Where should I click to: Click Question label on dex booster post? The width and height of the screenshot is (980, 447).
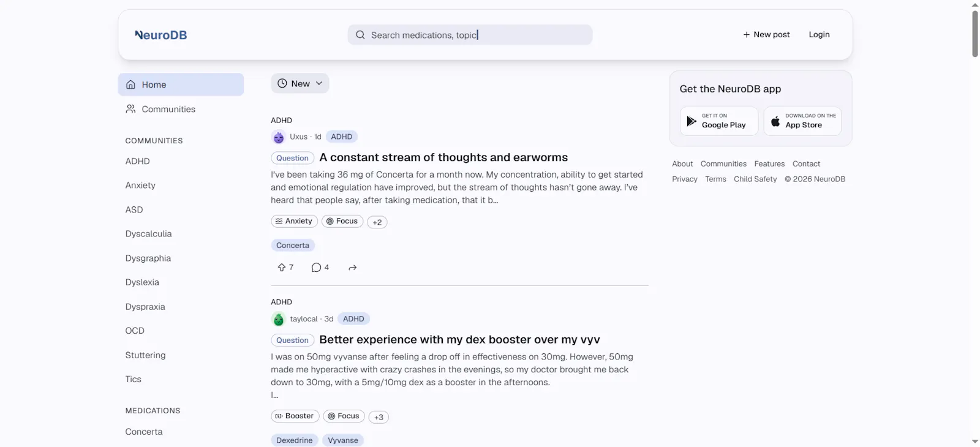pos(292,340)
